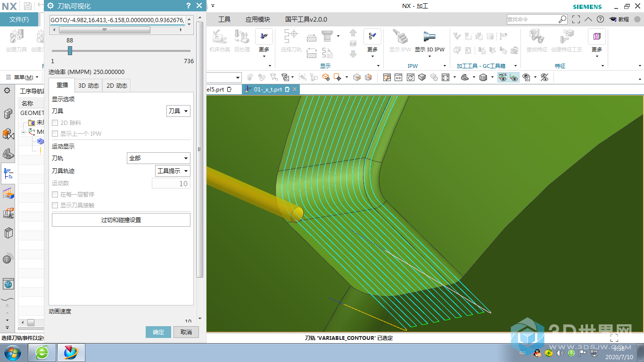Open the machine tool navigator sidebar icon
Image resolution: width=644 pixels, height=362 pixels.
(8, 213)
